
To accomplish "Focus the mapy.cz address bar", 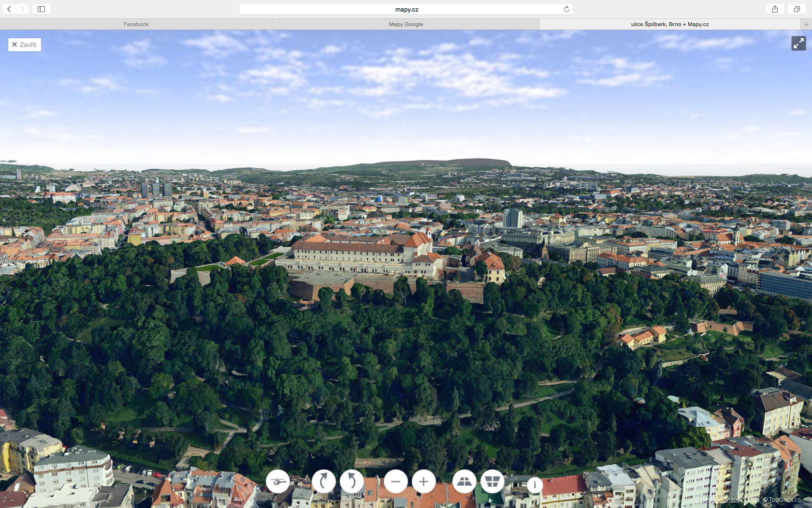I will 406,9.
